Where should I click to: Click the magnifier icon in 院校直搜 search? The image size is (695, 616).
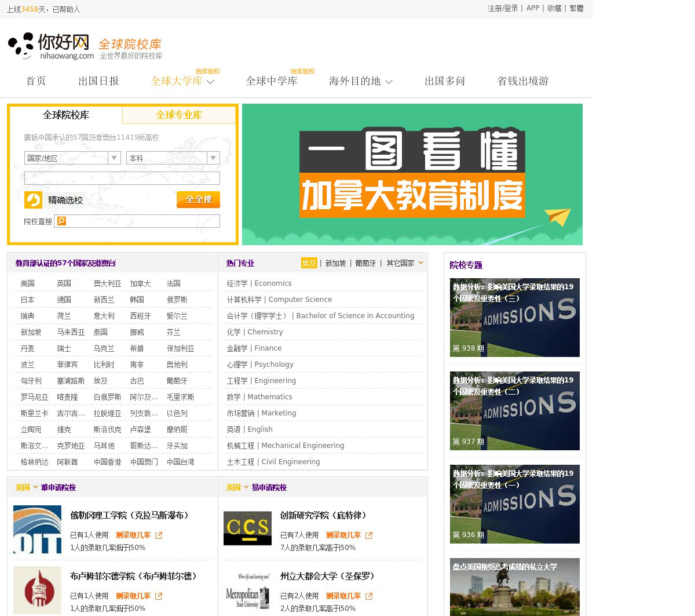click(x=61, y=221)
